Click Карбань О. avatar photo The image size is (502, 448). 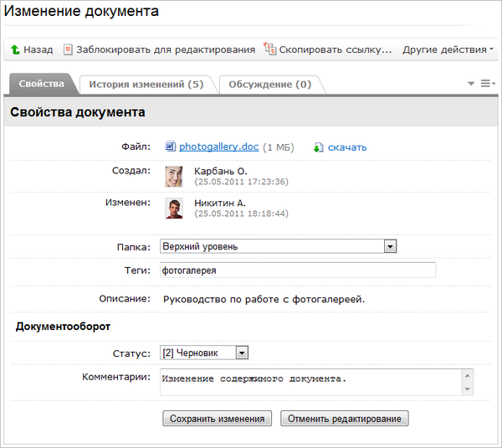[x=173, y=176]
